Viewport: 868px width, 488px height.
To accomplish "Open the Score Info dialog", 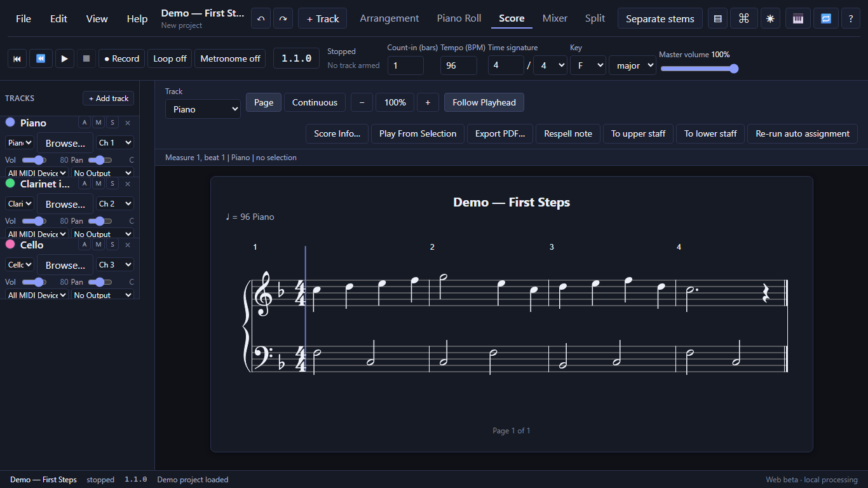I will (x=337, y=133).
